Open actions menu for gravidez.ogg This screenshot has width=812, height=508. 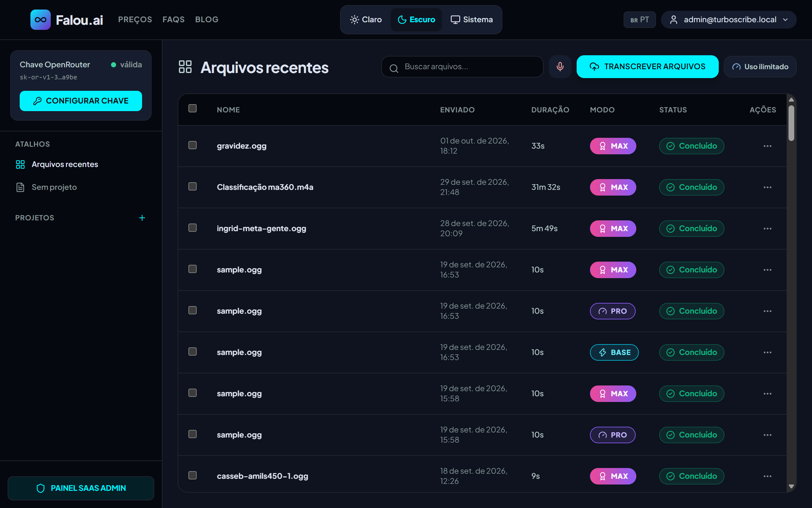pyautogui.click(x=767, y=146)
